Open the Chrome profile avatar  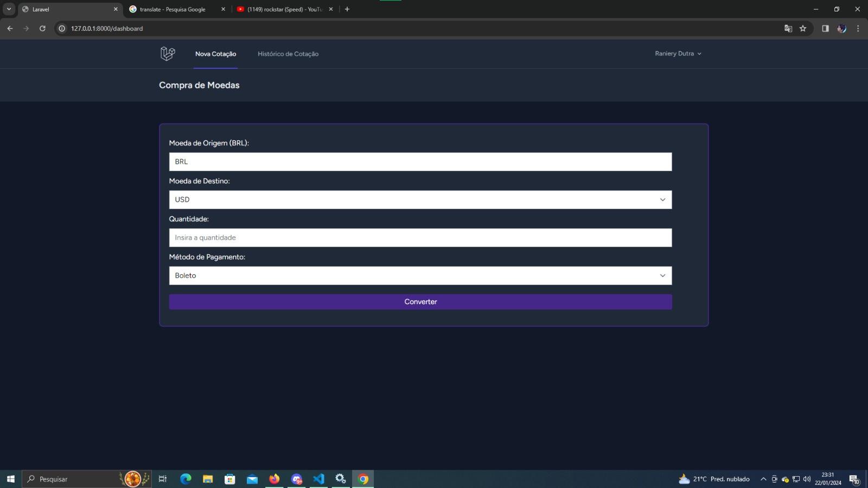click(x=841, y=28)
